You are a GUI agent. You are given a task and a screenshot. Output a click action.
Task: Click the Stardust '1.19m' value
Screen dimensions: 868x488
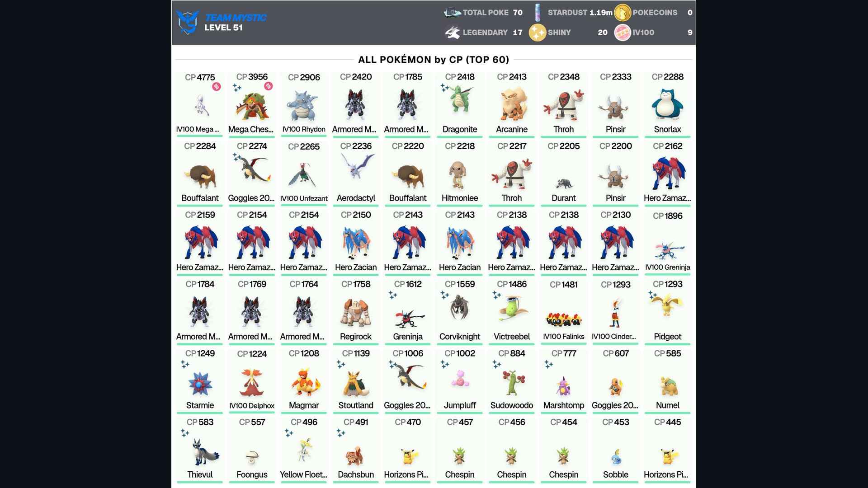tap(601, 13)
